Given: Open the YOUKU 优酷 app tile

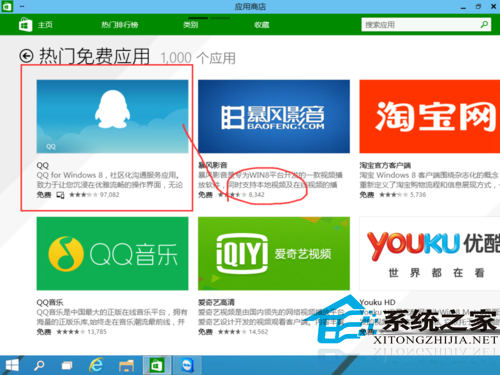Looking at the screenshot, I should click(x=430, y=253).
